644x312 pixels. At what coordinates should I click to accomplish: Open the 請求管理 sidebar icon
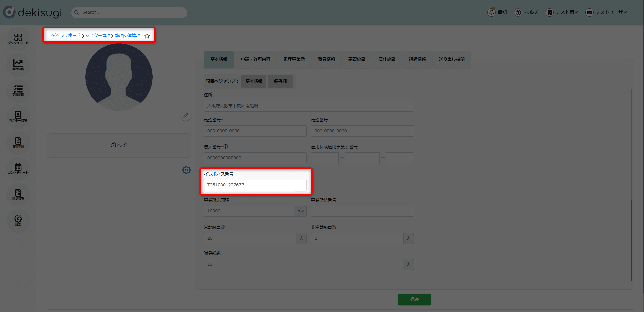point(18,194)
